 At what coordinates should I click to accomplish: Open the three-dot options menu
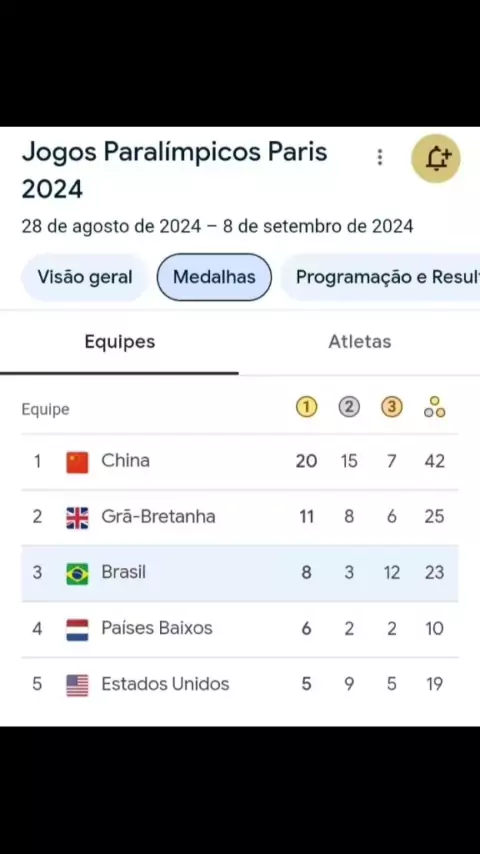click(380, 157)
